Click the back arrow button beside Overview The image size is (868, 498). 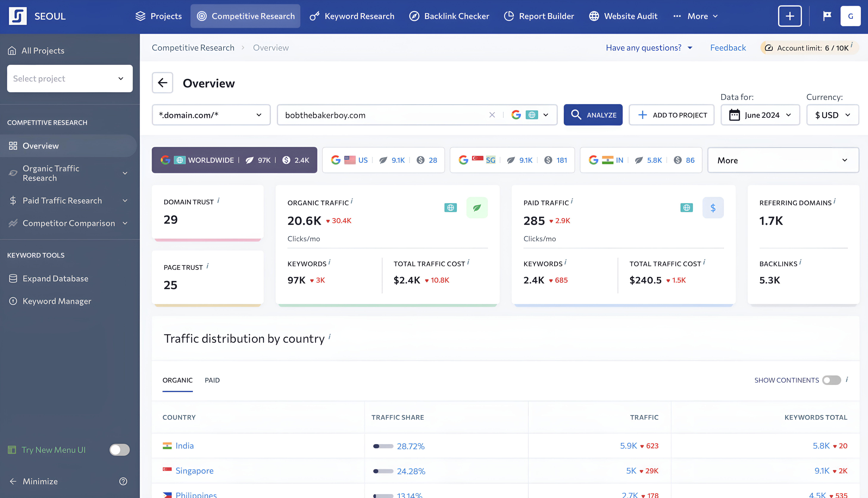click(163, 83)
